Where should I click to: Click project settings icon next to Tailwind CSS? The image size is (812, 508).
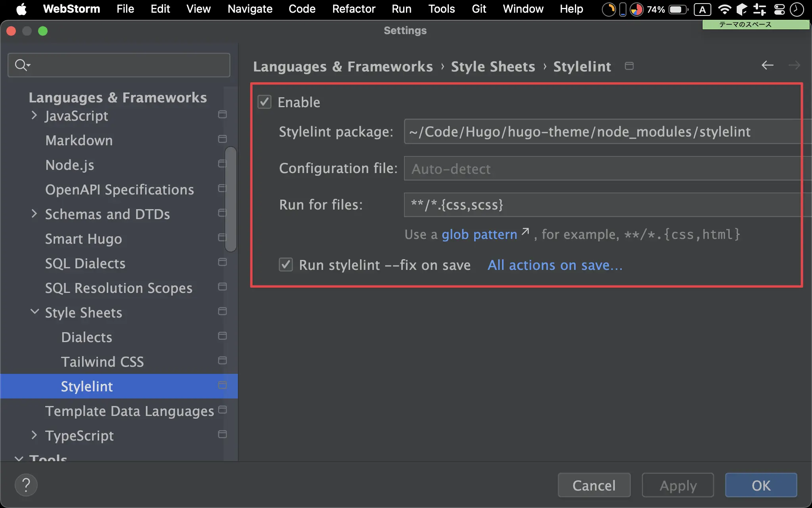tap(222, 360)
